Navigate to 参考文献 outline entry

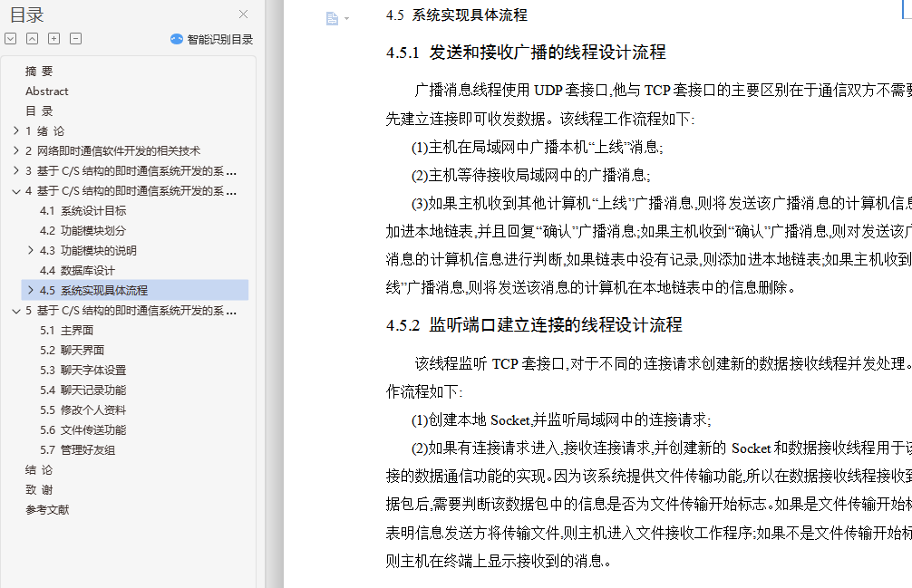coord(47,509)
